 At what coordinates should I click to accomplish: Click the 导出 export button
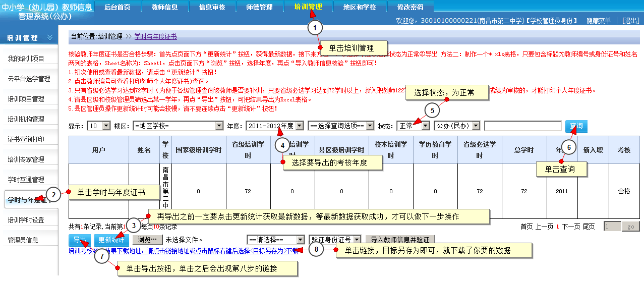tap(79, 239)
